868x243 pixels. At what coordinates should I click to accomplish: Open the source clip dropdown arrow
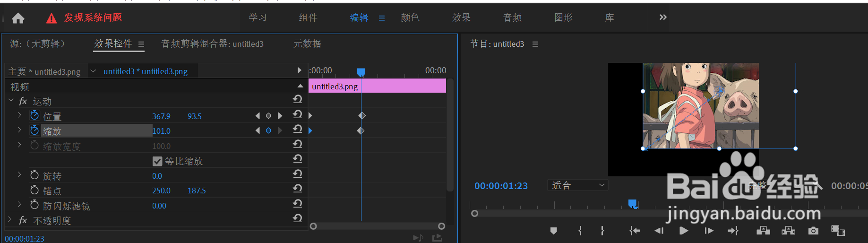click(x=93, y=71)
